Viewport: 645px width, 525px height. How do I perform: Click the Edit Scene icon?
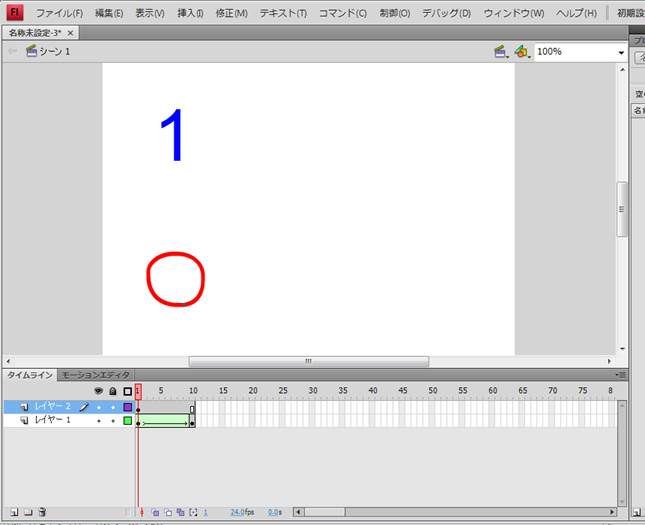(500, 51)
